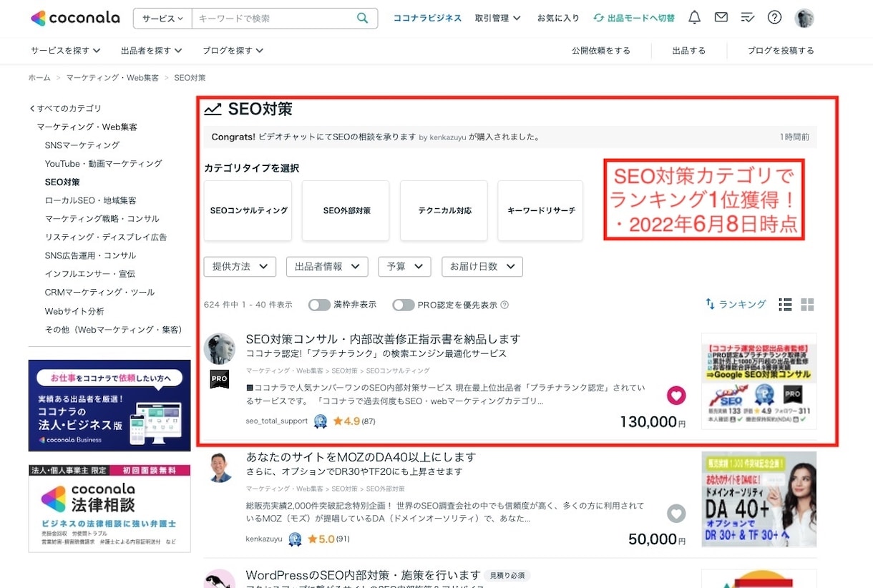Screen dimensions: 873x588
Task: Toggle PRO認定を優先表示 switch
Action: 404,305
